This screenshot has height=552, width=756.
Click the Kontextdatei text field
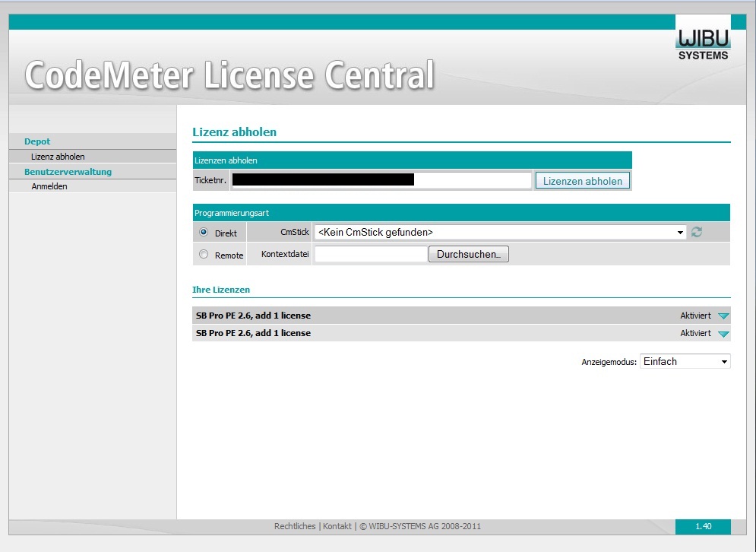[371, 255]
